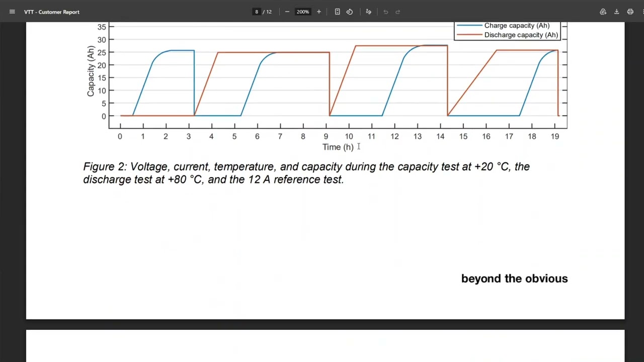The height and width of the screenshot is (362, 644).
Task: Zoom out with the minus button
Action: tap(287, 12)
